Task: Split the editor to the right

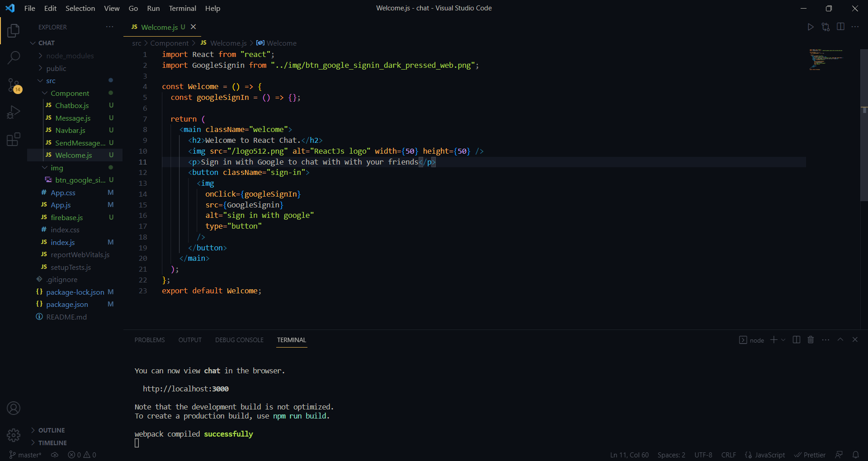Action: [840, 27]
